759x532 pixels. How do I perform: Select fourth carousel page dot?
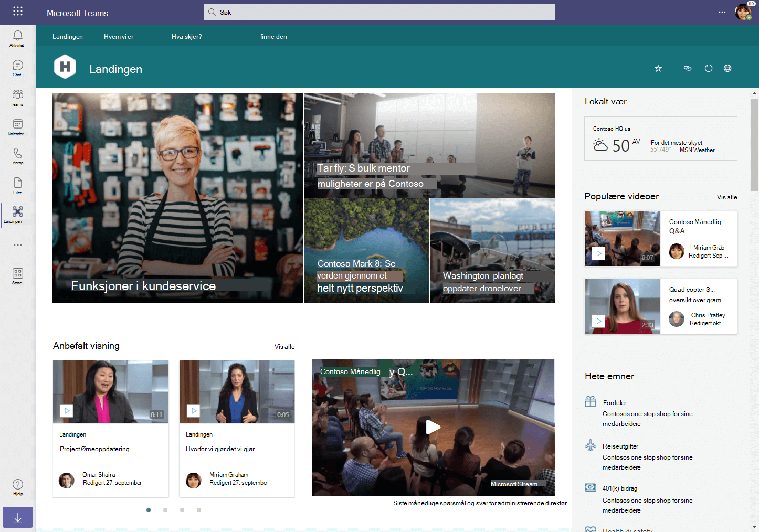199,510
